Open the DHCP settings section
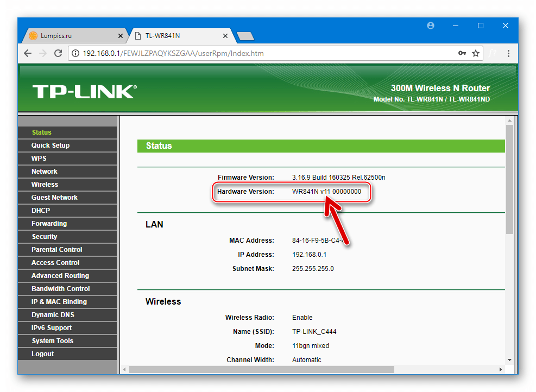This screenshot has height=392, width=536. [67, 211]
